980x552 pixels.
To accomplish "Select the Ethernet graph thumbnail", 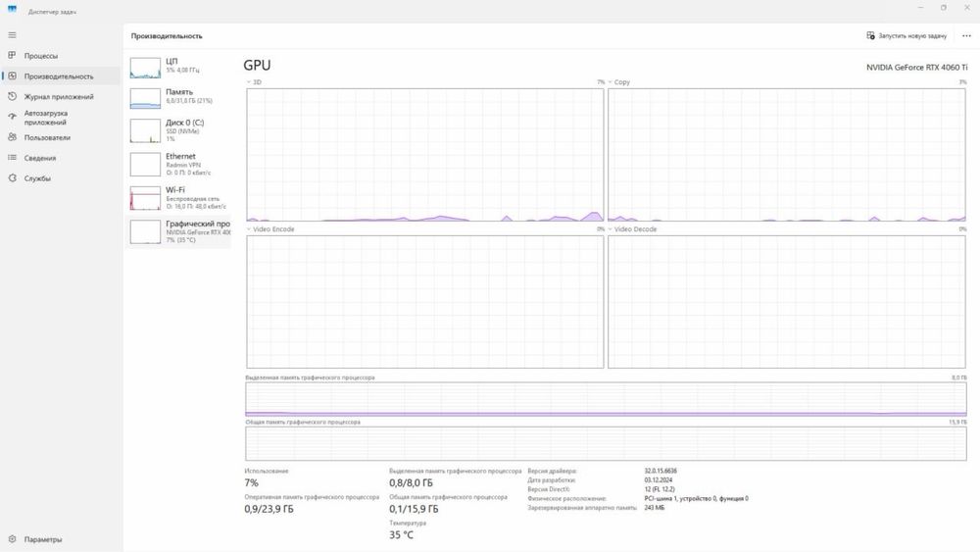I will pos(145,165).
